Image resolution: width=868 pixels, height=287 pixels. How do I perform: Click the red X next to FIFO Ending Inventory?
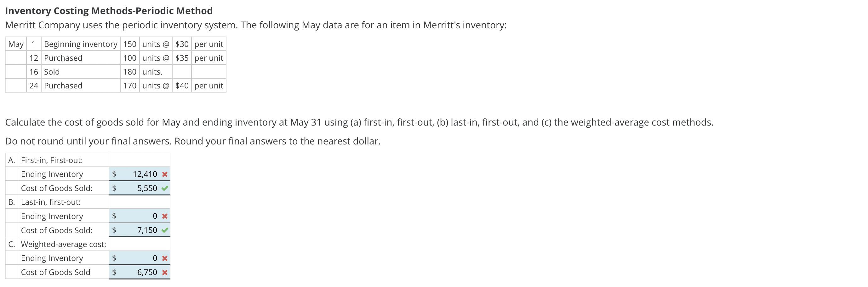coord(165,174)
